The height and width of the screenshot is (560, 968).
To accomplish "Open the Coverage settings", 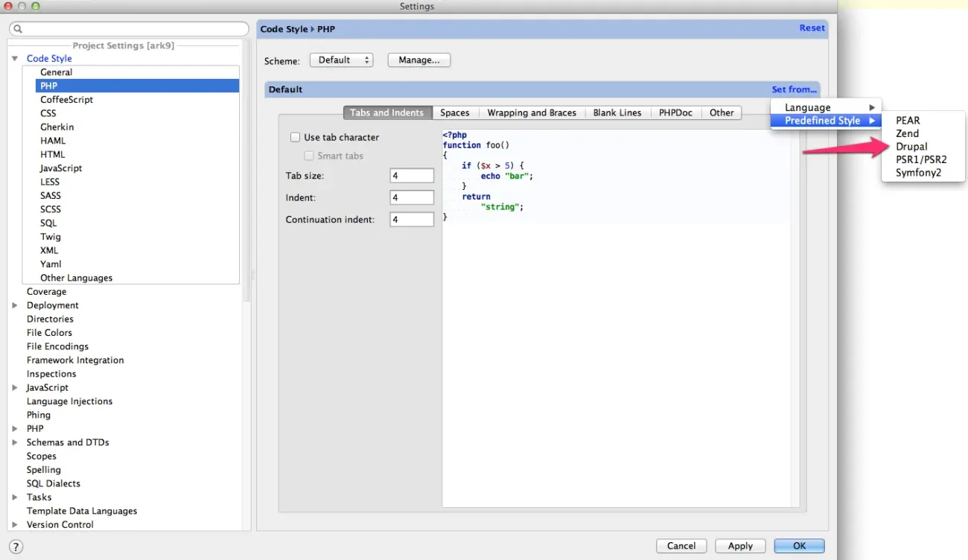I will pos(47,292).
